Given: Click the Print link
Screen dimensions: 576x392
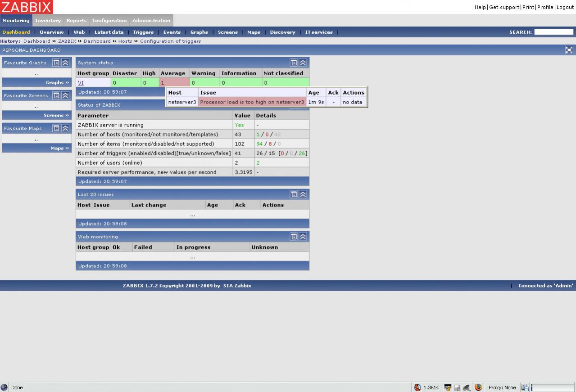Looking at the screenshot, I should 528,7.
